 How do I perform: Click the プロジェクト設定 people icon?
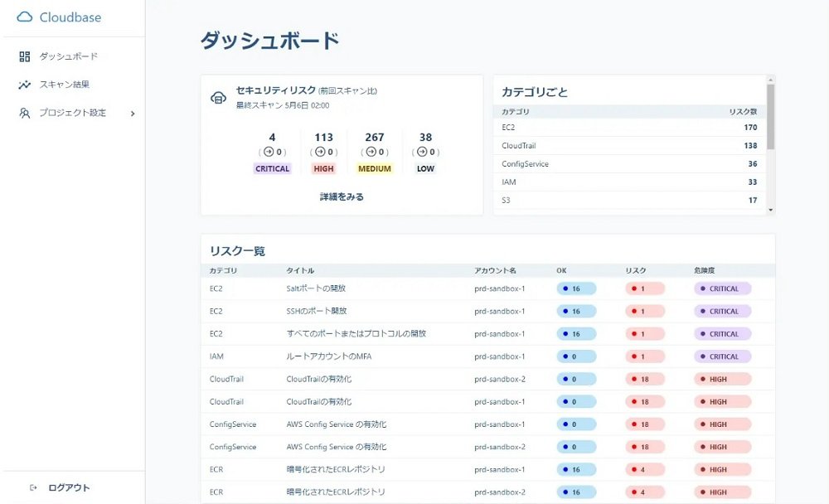(x=25, y=113)
